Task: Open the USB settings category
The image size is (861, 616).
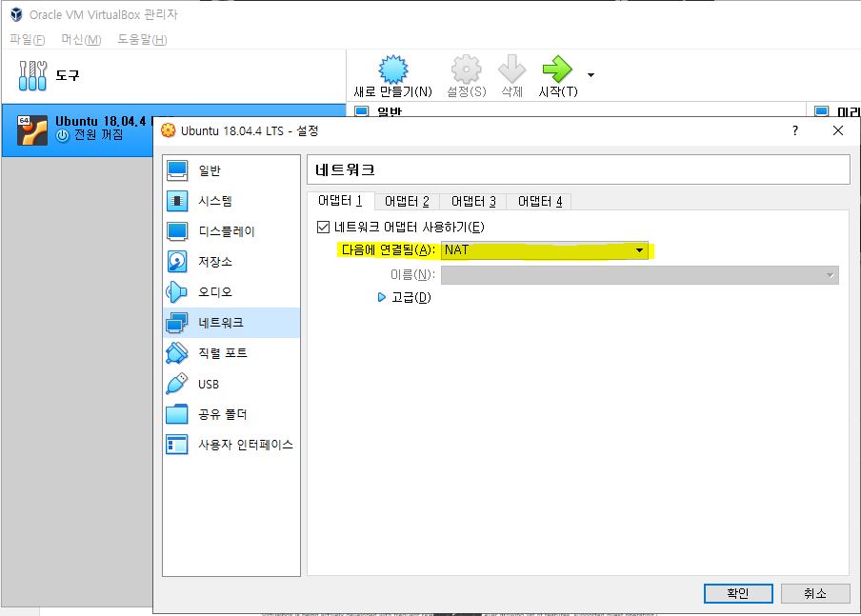Action: (231, 384)
